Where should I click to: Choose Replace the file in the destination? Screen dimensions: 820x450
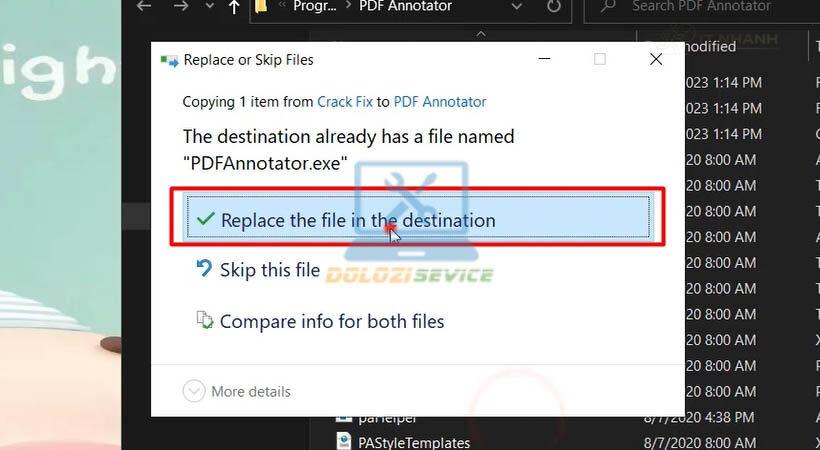(x=418, y=217)
